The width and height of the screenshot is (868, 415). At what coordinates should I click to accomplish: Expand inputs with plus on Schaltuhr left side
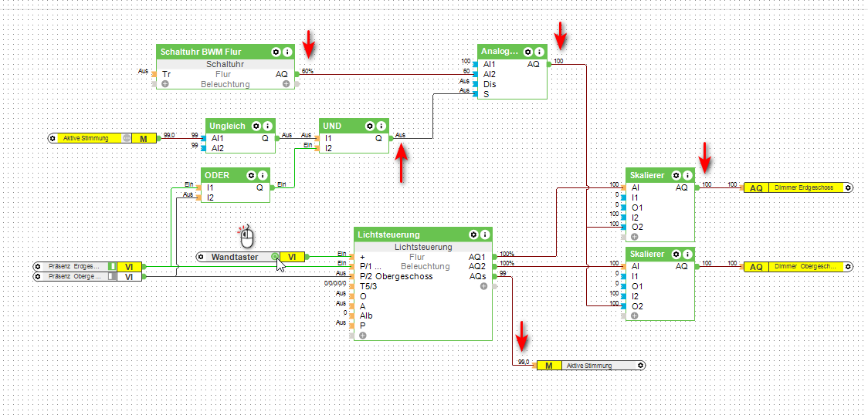(x=165, y=85)
